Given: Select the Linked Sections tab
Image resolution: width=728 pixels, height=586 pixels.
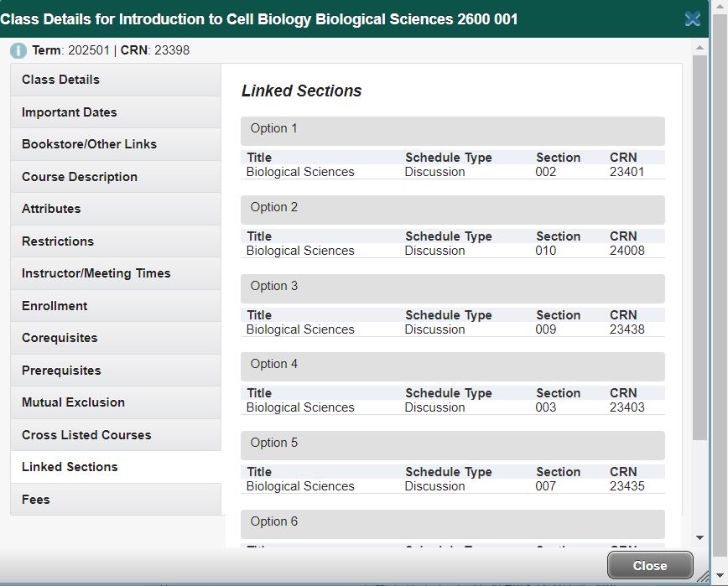Looking at the screenshot, I should (x=116, y=467).
